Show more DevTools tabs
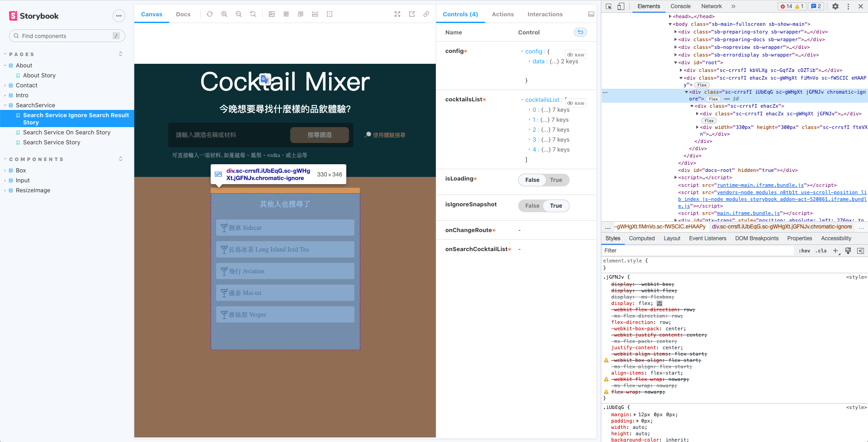868x442 pixels. [733, 6]
